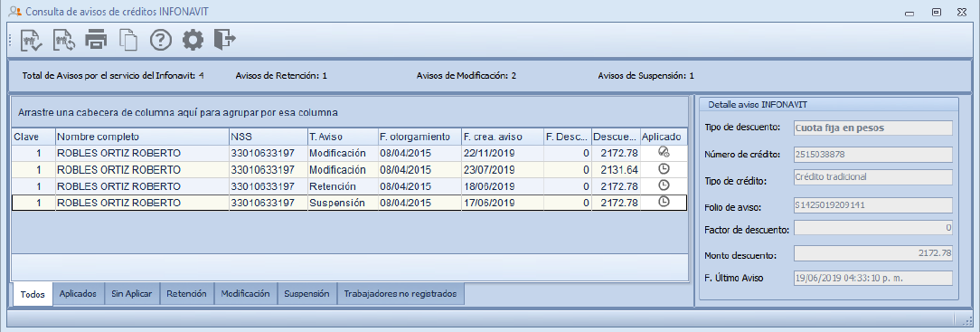
Task: Click the NSS column header
Action: [268, 137]
